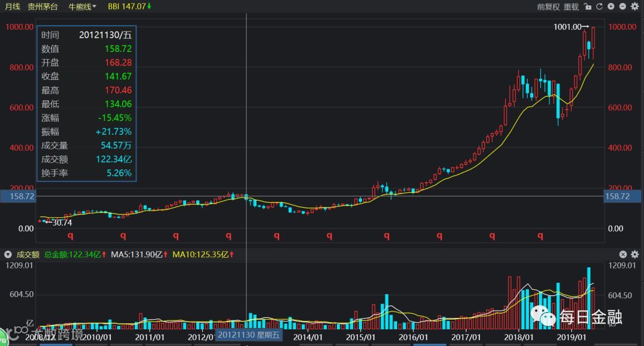Click the 成交量 54.57万 value
The image size is (644, 346).
tap(116, 146)
